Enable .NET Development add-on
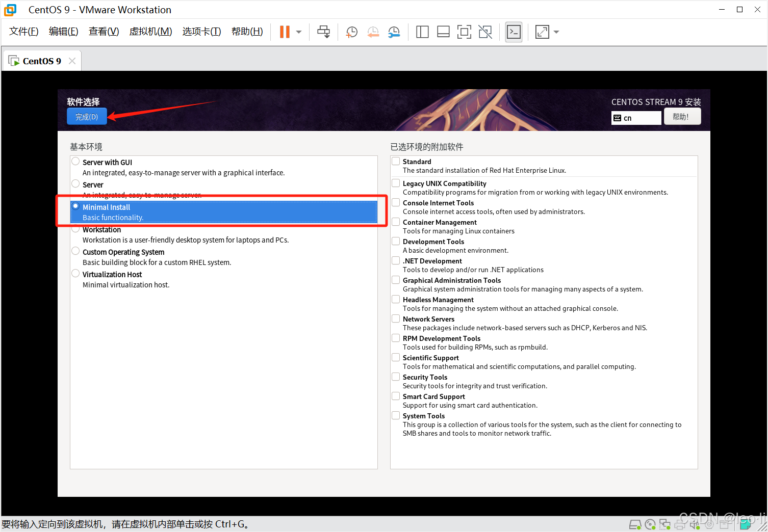 (x=396, y=260)
